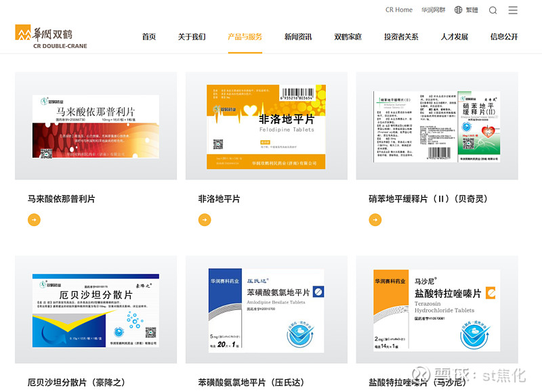Open the hamburger menu icon
The height and width of the screenshot is (392, 542).
click(513, 10)
